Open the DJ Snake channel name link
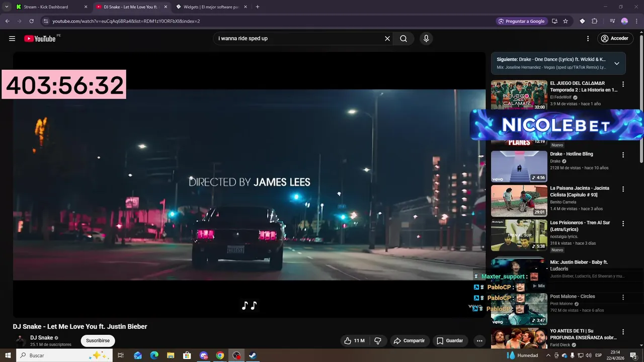This screenshot has height=362, width=644. click(41, 338)
